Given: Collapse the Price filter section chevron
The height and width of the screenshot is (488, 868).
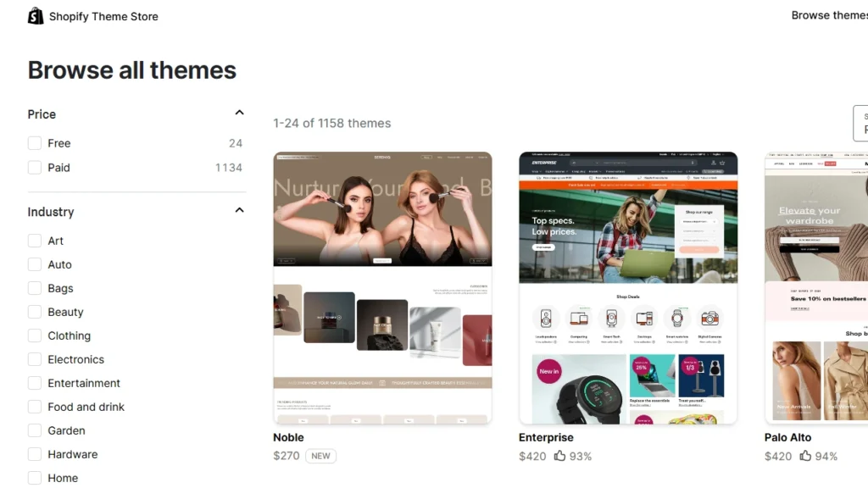Looking at the screenshot, I should point(239,113).
